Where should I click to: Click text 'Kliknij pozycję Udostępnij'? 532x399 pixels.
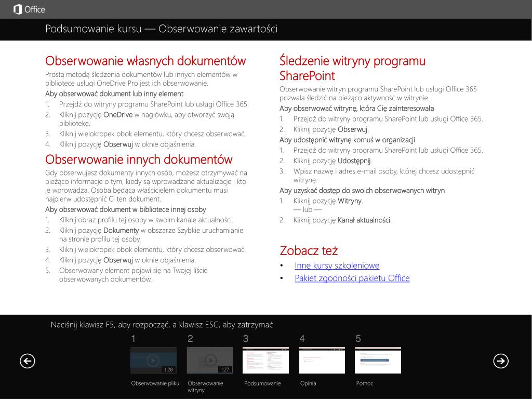click(x=332, y=161)
